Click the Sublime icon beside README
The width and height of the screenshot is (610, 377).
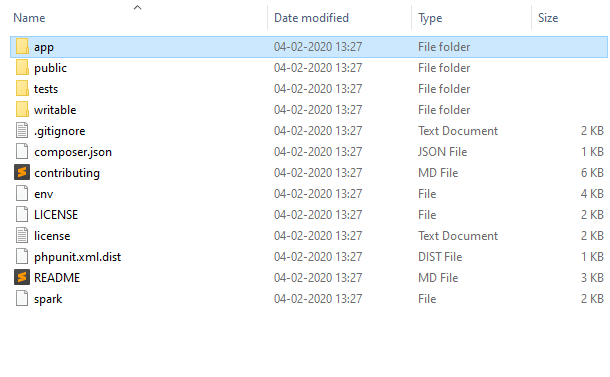(x=22, y=277)
